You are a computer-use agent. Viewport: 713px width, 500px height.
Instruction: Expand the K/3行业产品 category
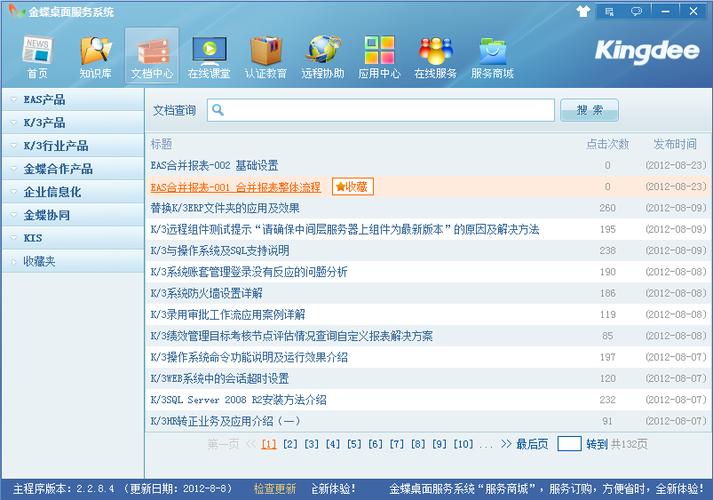73,146
